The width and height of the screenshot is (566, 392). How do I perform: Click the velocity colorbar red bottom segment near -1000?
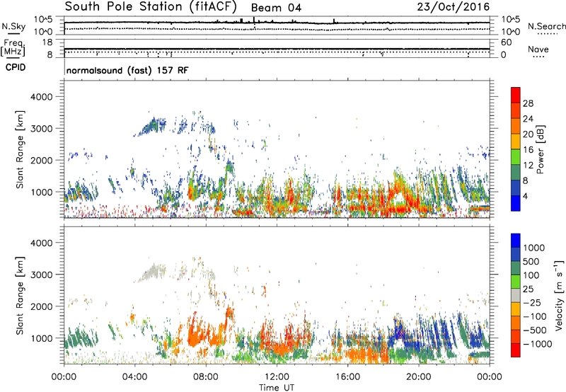pyautogui.click(x=516, y=350)
